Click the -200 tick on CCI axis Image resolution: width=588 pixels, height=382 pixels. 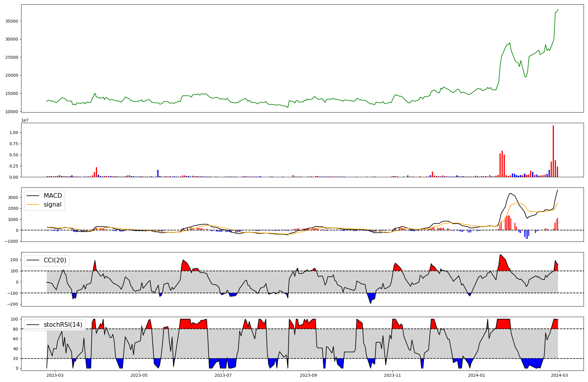12,304
